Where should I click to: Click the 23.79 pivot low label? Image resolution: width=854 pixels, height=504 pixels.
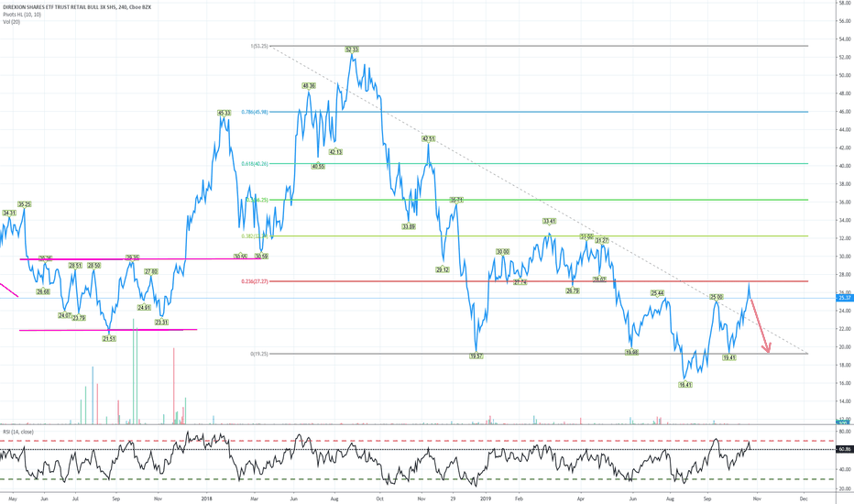pyautogui.click(x=79, y=318)
